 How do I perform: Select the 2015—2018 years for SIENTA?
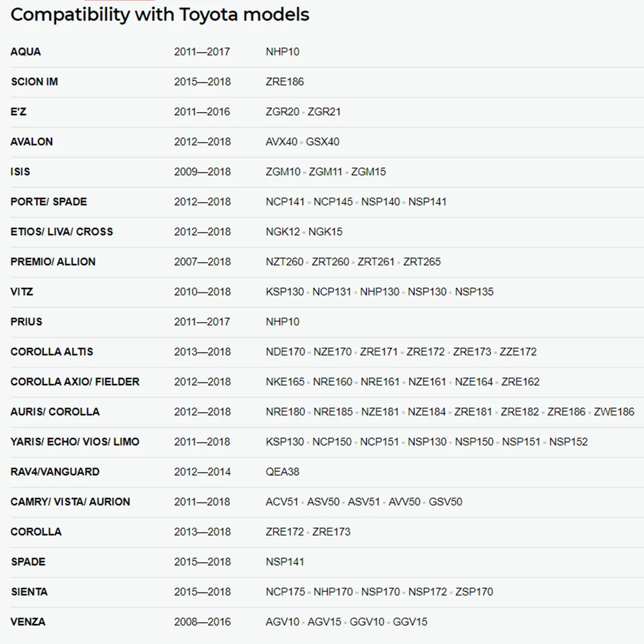click(202, 591)
